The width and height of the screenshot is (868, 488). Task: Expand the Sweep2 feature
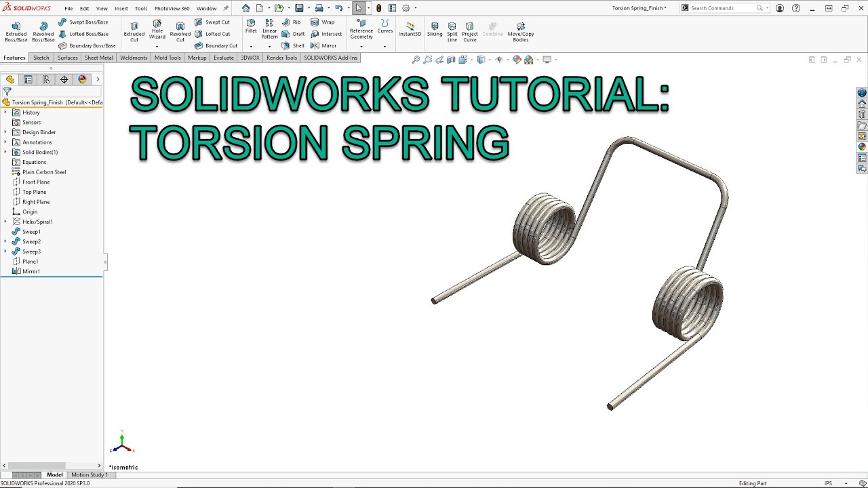[5, 241]
